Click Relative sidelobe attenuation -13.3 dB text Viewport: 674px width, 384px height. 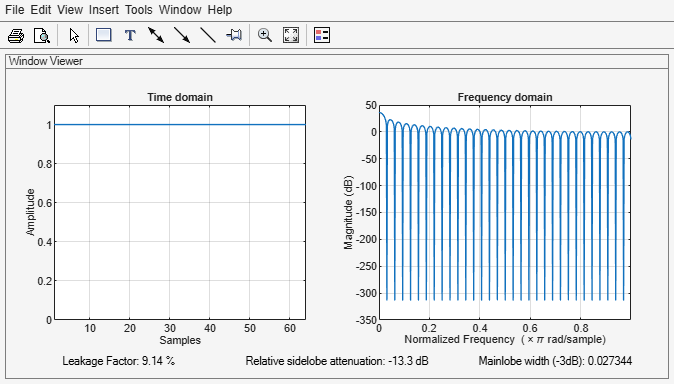tap(337, 361)
